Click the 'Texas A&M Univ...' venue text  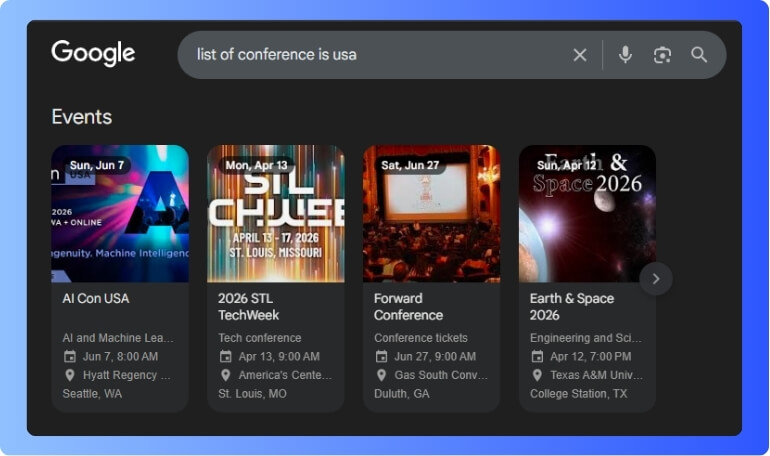597,375
